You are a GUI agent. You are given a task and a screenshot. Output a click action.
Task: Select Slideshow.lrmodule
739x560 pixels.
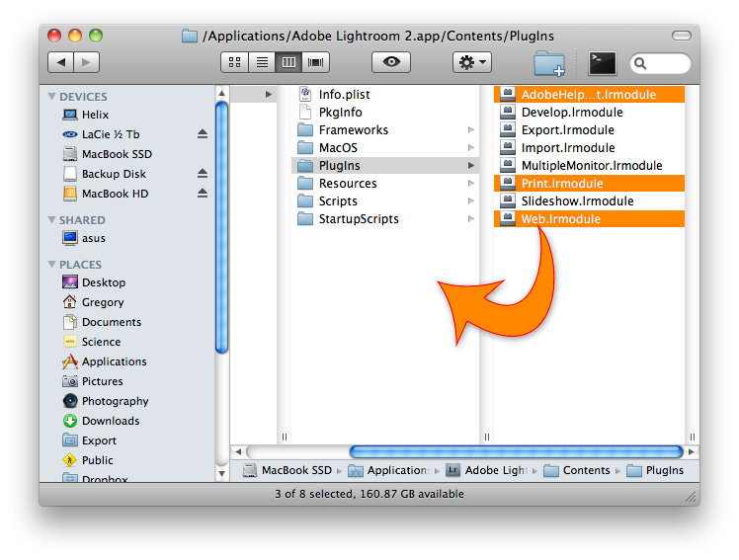pos(589,201)
